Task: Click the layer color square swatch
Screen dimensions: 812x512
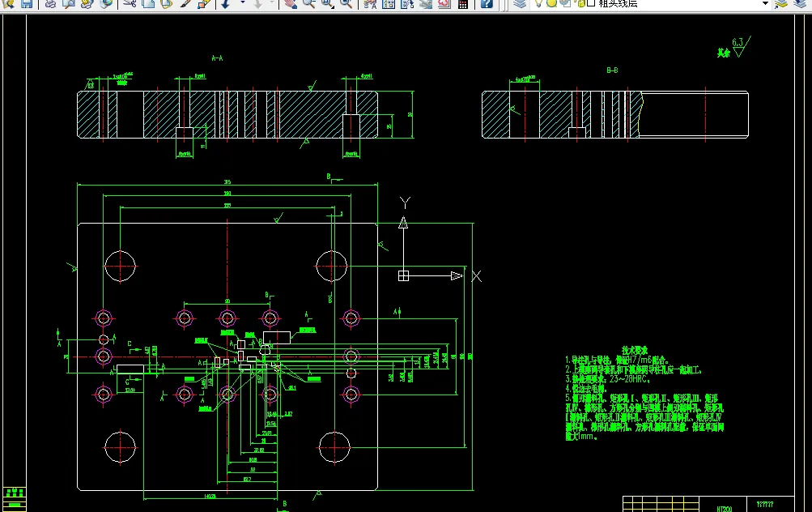Action: tap(591, 3)
